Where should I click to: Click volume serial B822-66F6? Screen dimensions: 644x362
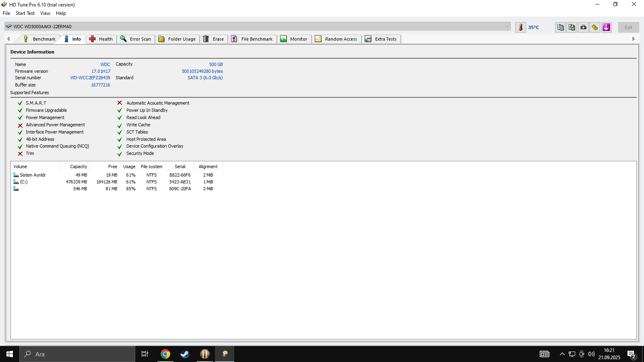(x=180, y=175)
